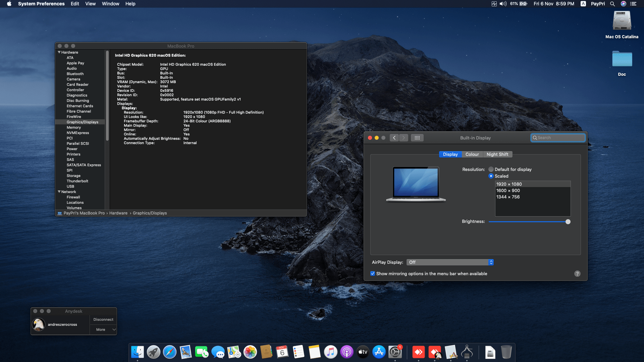644x362 pixels.
Task: Select Default for display radio button
Action: point(491,169)
